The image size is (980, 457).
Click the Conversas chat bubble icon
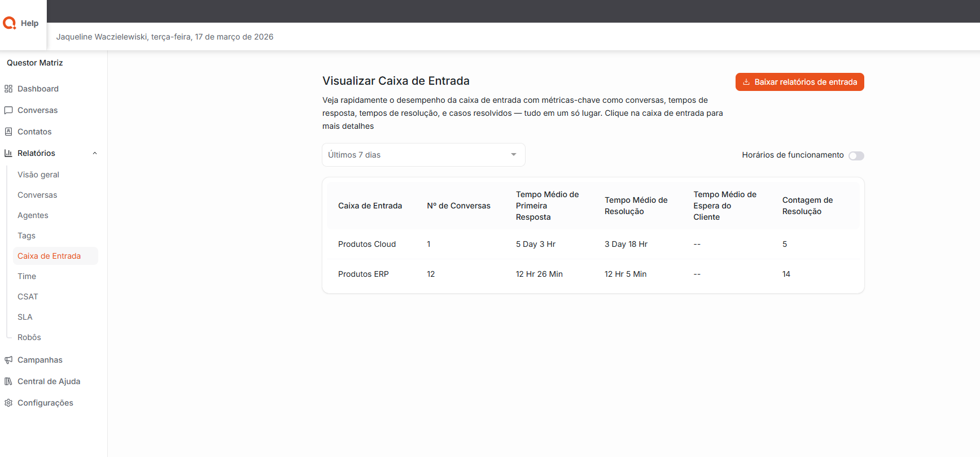point(8,110)
